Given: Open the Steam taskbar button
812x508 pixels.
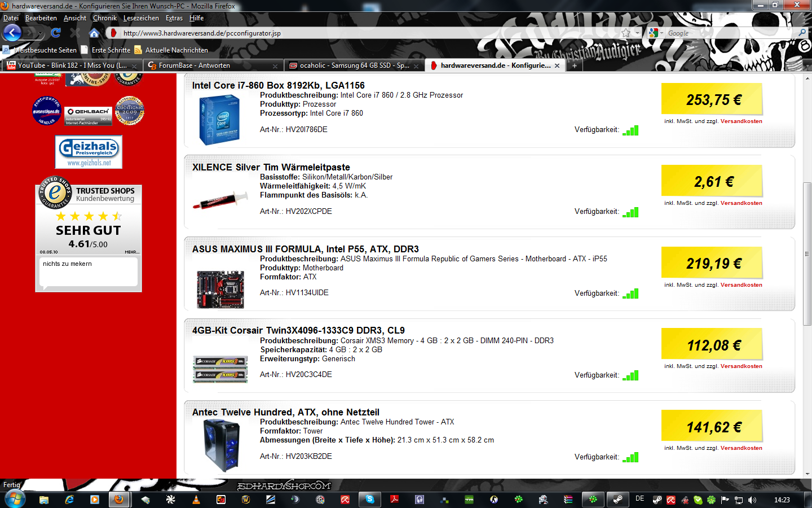Looking at the screenshot, I should pyautogui.click(x=617, y=500).
